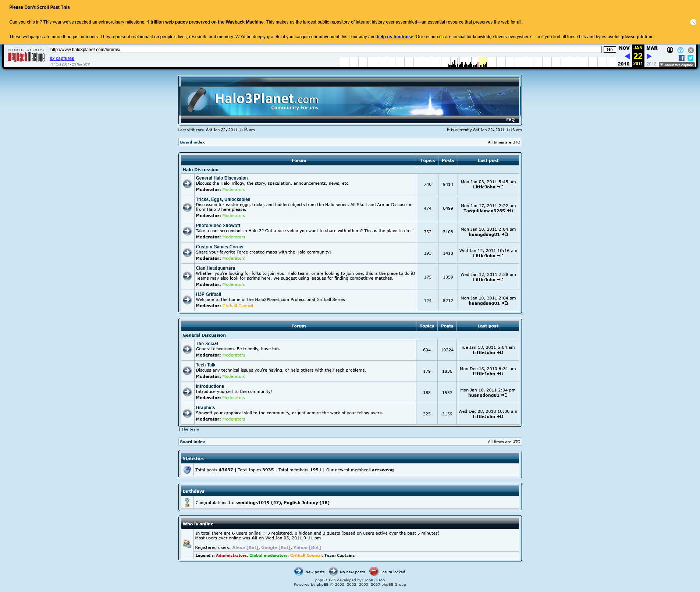Open Tricks, Eggs, Unlockables forum
The height and width of the screenshot is (592, 700).
223,199
